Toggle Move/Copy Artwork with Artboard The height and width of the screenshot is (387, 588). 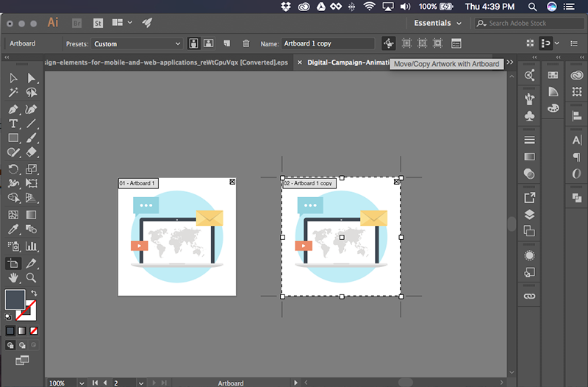[x=388, y=43]
